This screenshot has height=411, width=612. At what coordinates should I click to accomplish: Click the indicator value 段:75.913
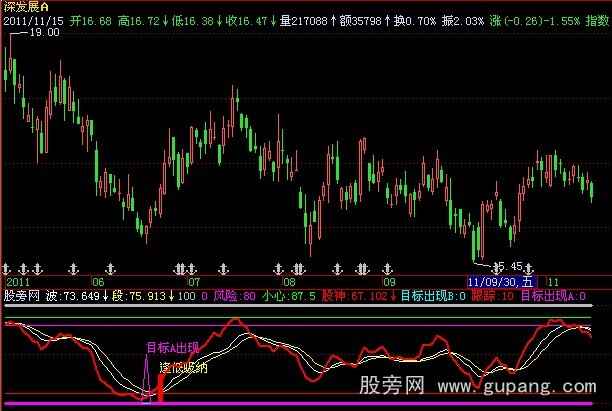(x=139, y=296)
